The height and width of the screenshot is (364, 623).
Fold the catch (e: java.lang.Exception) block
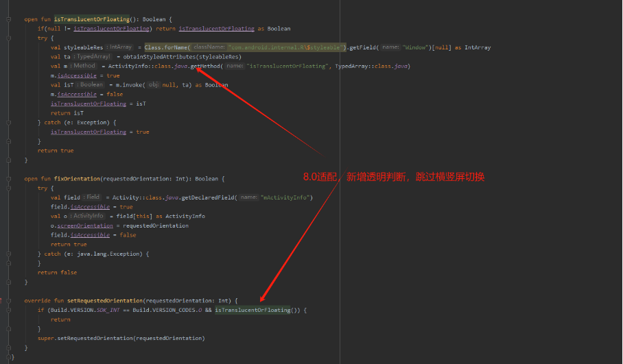click(10, 254)
